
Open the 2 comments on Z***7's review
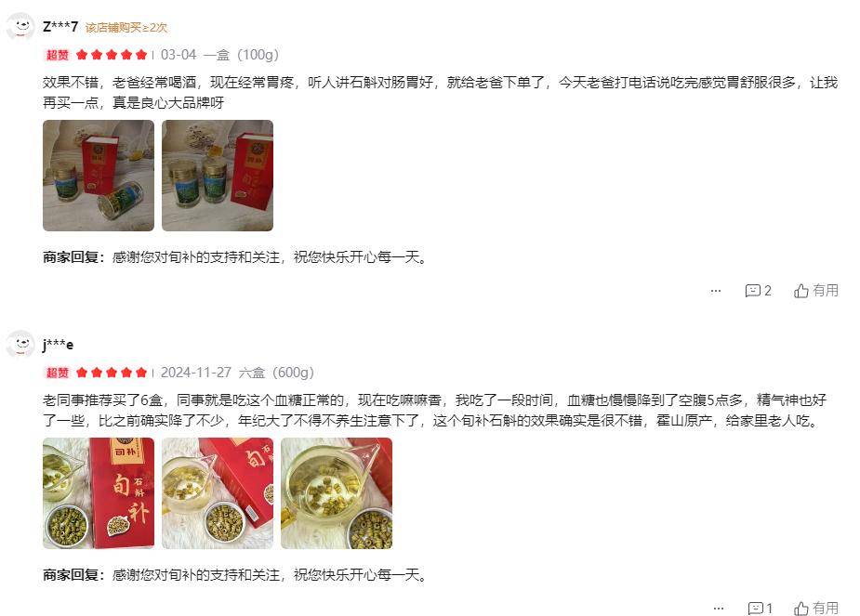pyautogui.click(x=758, y=291)
